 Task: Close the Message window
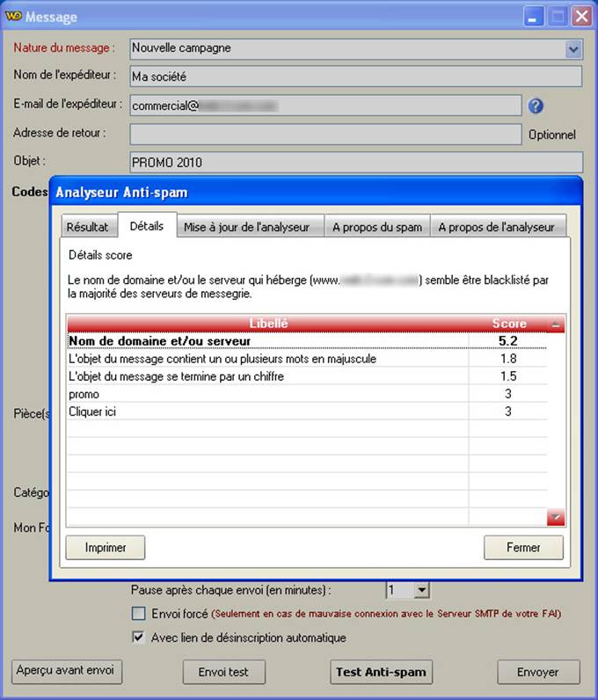[582, 17]
